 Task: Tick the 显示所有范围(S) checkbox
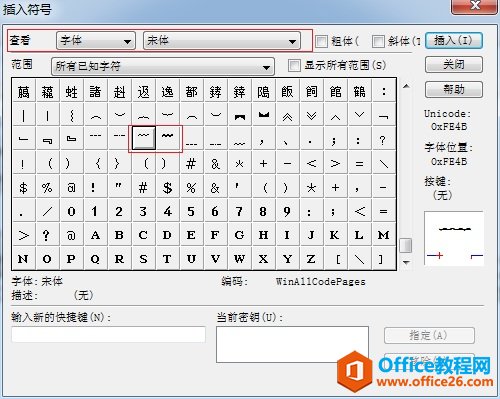click(x=294, y=65)
